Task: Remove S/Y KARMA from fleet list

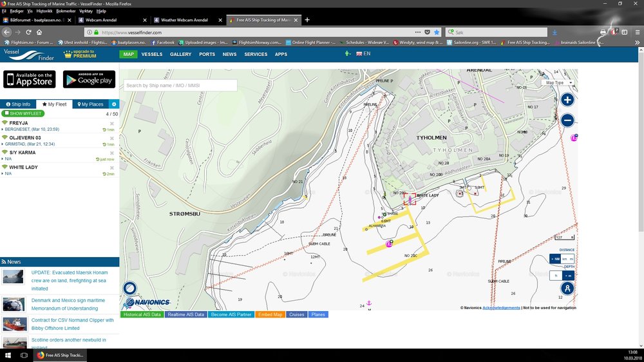Action: tap(111, 153)
